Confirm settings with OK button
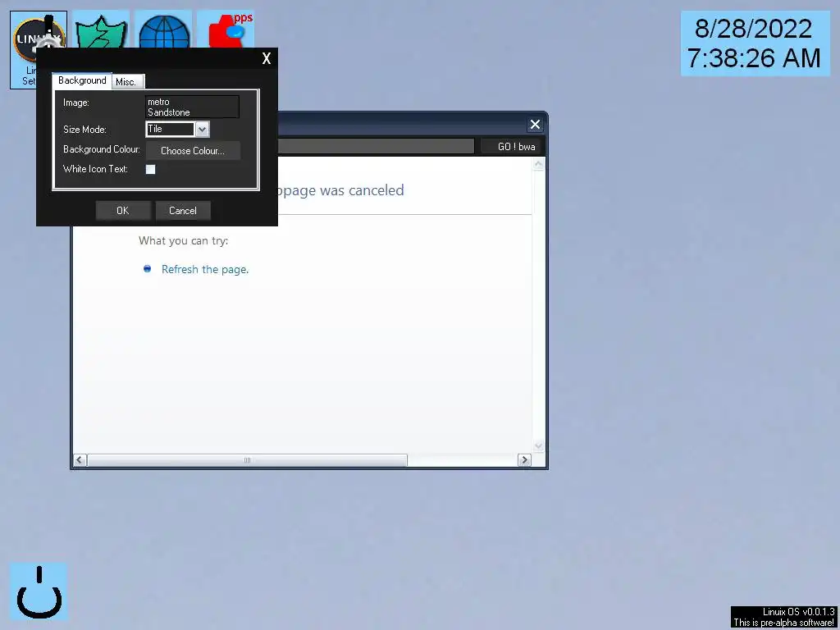The height and width of the screenshot is (630, 840). (x=123, y=211)
